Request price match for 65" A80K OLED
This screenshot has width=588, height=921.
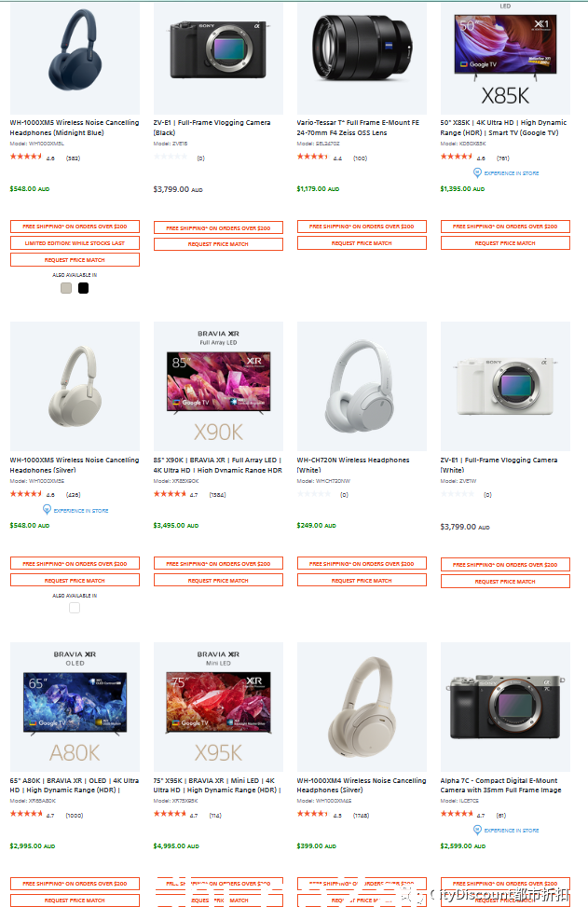(x=75, y=900)
